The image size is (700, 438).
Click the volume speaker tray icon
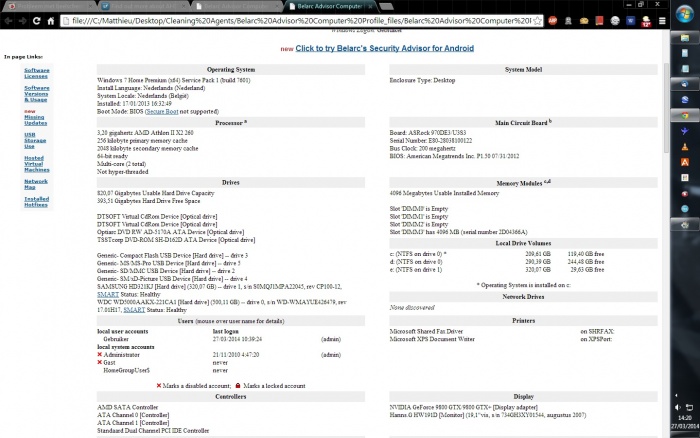678,407
